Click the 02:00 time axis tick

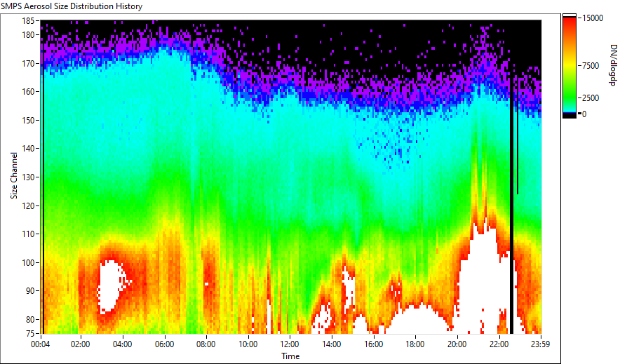pyautogui.click(x=80, y=344)
